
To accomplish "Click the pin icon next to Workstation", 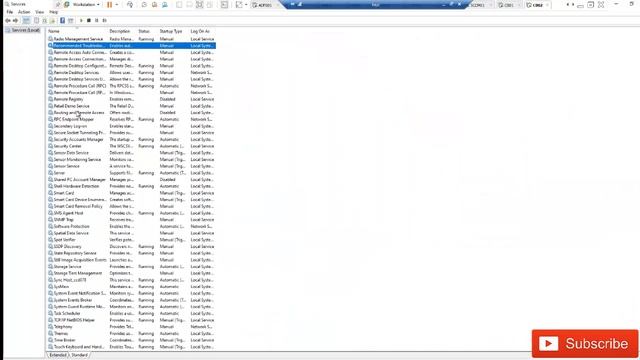I will pyautogui.click(x=58, y=5).
